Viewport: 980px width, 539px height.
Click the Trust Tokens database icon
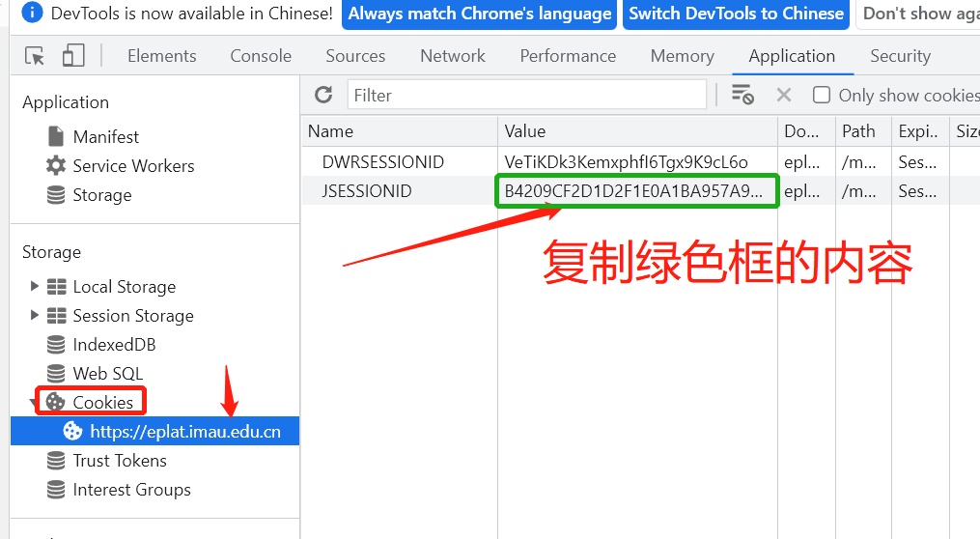56,461
